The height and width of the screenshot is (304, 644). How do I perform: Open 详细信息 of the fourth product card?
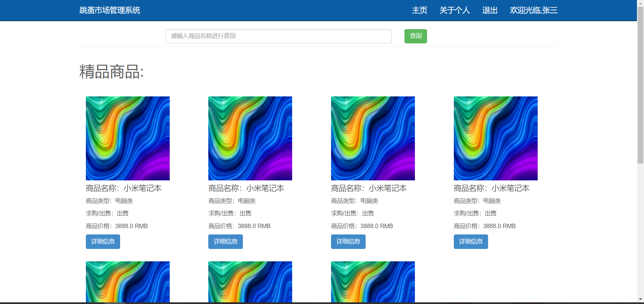pyautogui.click(x=471, y=242)
